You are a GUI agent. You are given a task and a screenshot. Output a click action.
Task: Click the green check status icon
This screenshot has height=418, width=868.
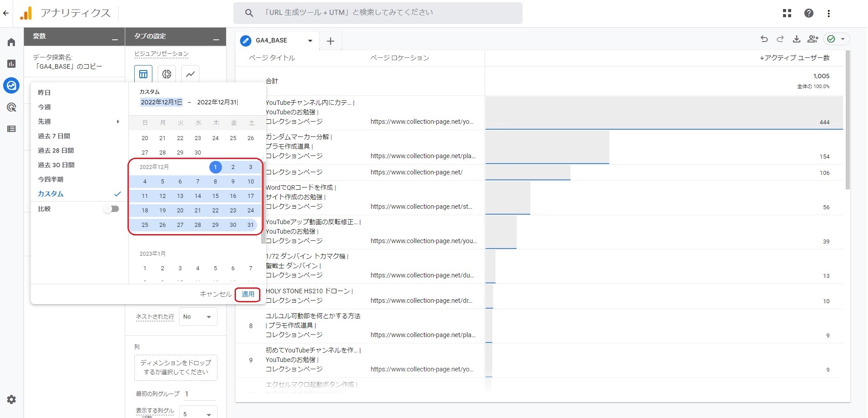pyautogui.click(x=831, y=39)
